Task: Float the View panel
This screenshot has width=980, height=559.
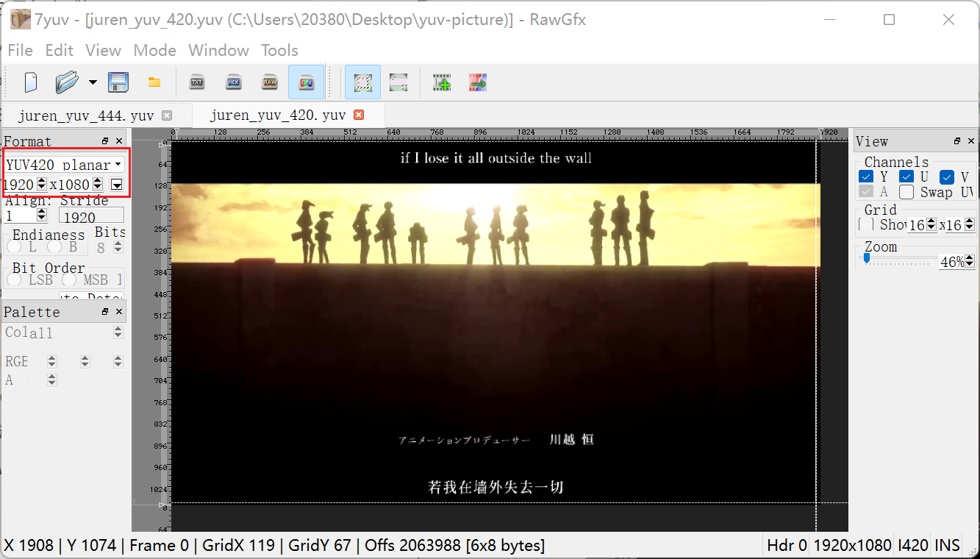Action: pyautogui.click(x=956, y=140)
